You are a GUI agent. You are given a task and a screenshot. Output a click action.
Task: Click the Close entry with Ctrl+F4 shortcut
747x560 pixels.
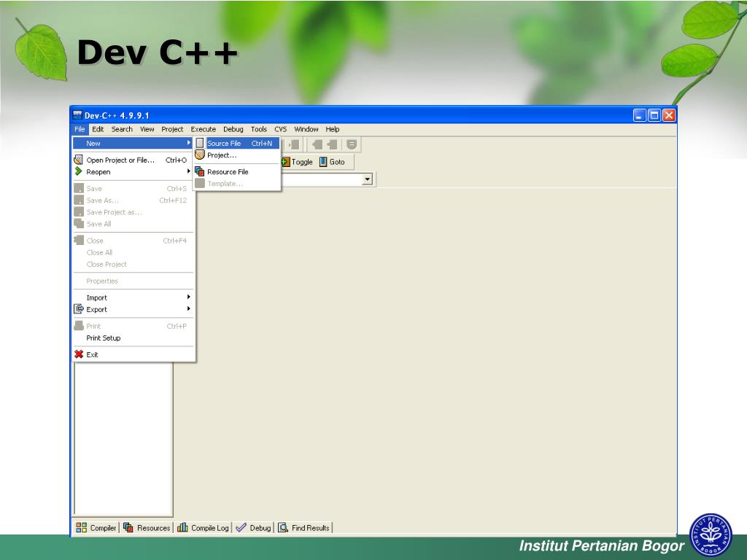point(133,241)
